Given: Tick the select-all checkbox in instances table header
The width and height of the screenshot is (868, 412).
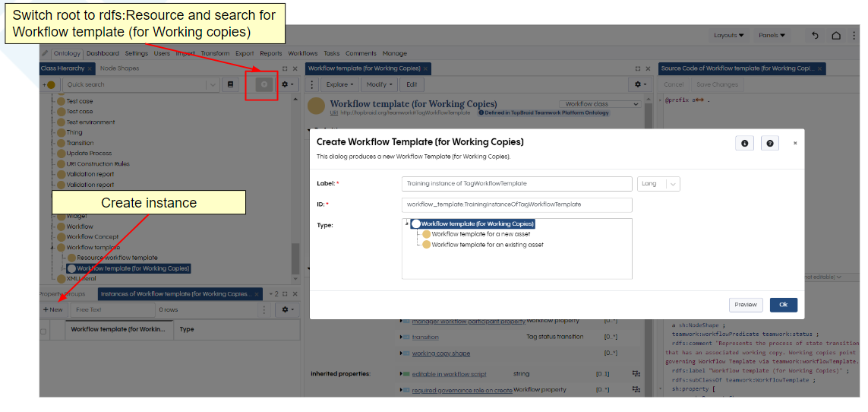Looking at the screenshot, I should pyautogui.click(x=44, y=331).
